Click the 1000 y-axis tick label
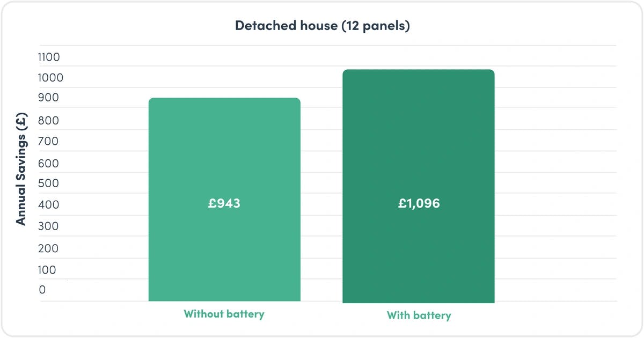Screen dimensions: 644x338 click(x=50, y=78)
